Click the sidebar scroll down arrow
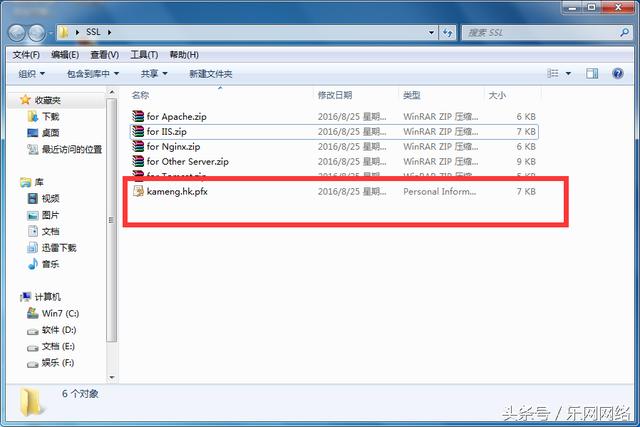This screenshot has width=640, height=427. (x=112, y=378)
